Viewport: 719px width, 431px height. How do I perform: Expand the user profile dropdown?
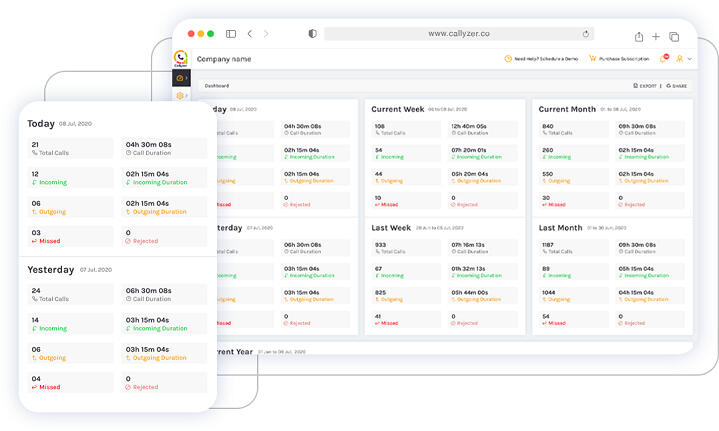(x=683, y=59)
